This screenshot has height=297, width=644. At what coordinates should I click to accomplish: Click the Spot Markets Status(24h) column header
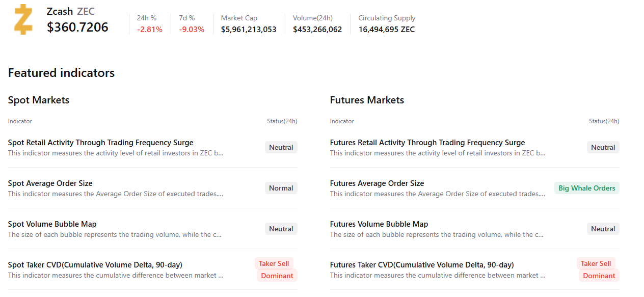pos(282,121)
